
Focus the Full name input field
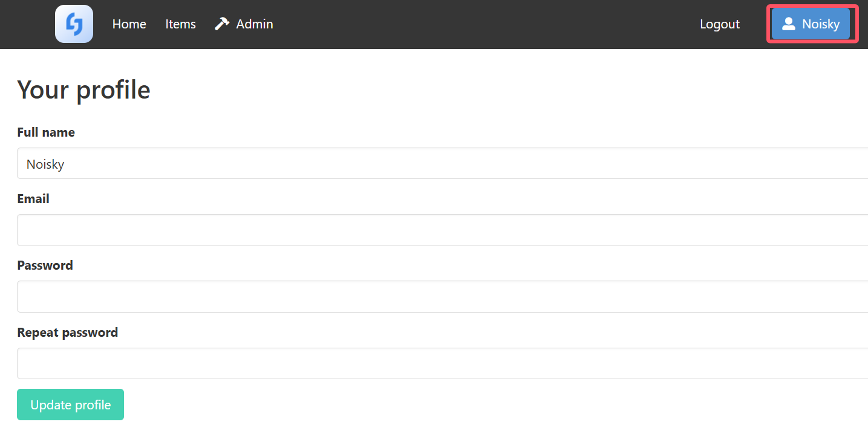click(442, 163)
